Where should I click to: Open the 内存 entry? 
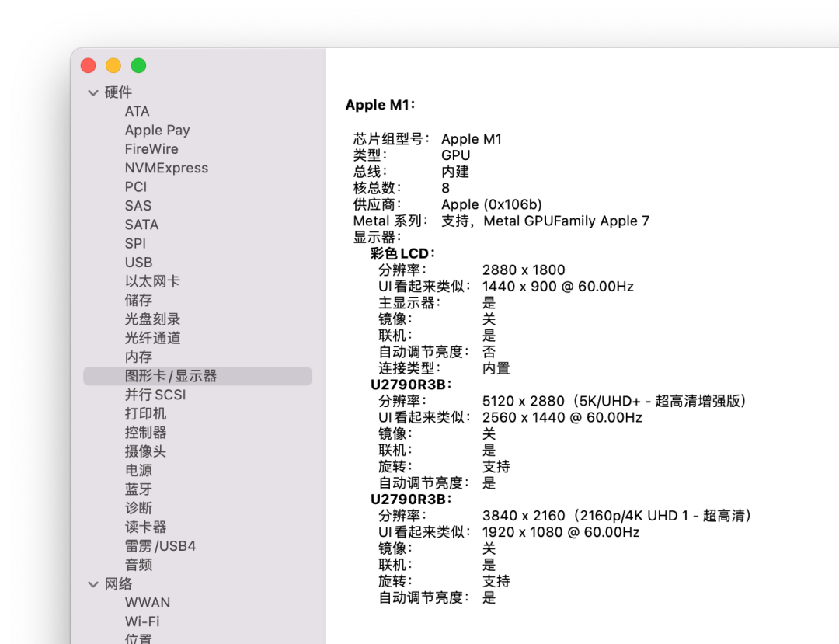(x=138, y=357)
